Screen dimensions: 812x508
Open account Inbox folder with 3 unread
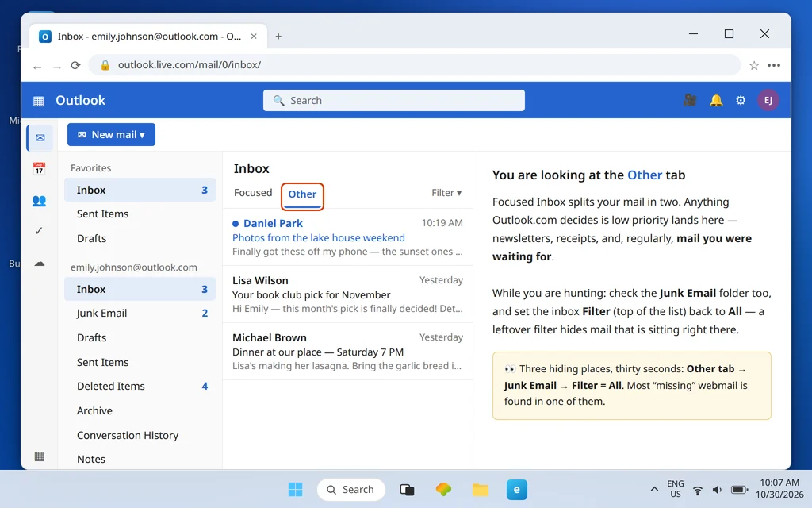point(140,289)
